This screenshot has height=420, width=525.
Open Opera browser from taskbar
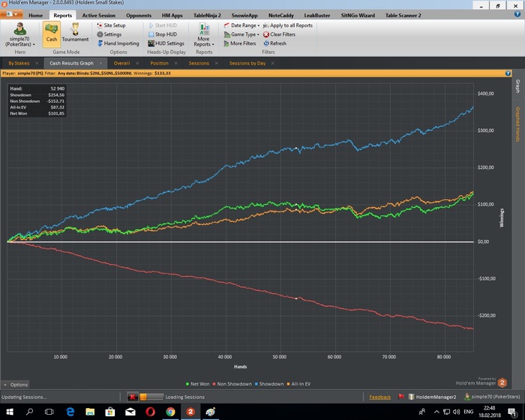(150, 412)
